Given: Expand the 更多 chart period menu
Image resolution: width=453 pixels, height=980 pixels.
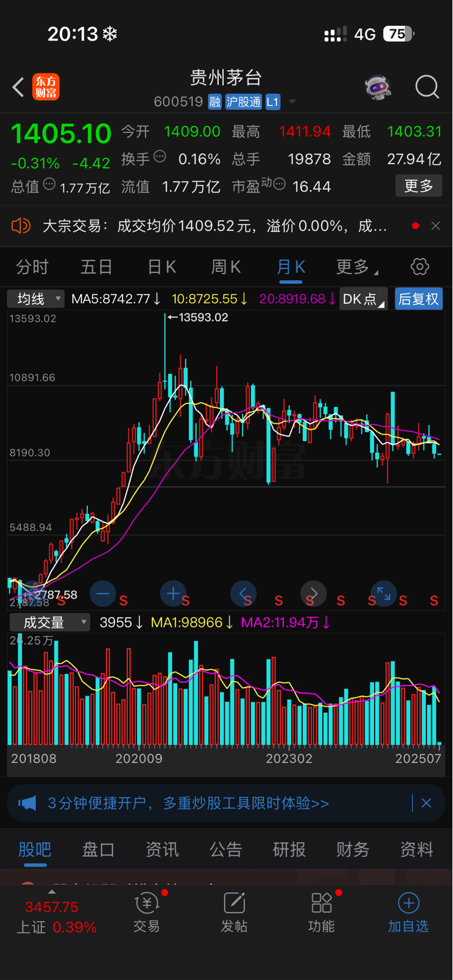Looking at the screenshot, I should [x=356, y=267].
